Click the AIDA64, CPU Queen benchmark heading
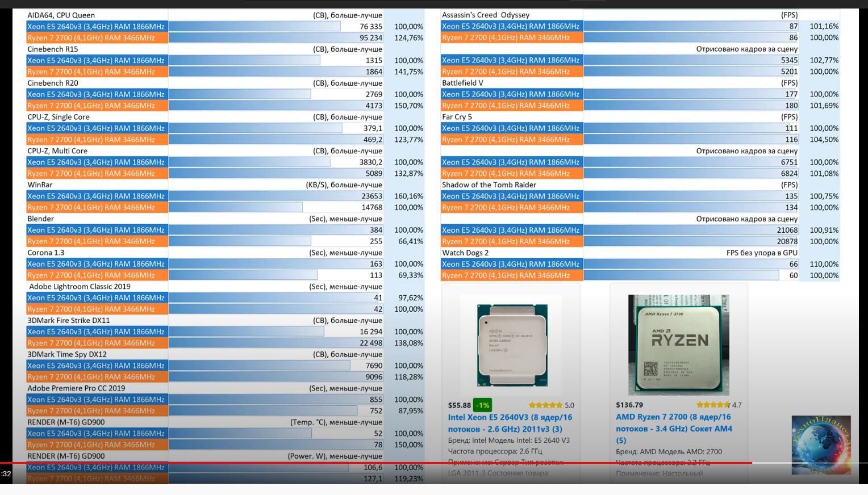This screenshot has width=868, height=495. click(61, 15)
